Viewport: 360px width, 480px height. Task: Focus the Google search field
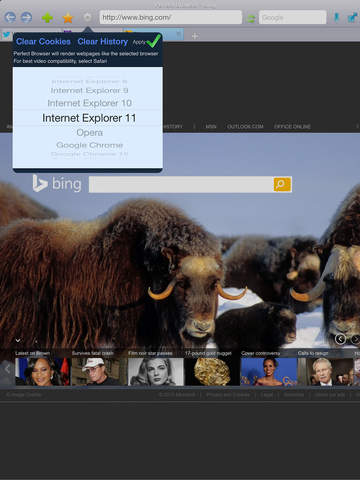pyautogui.click(x=293, y=17)
